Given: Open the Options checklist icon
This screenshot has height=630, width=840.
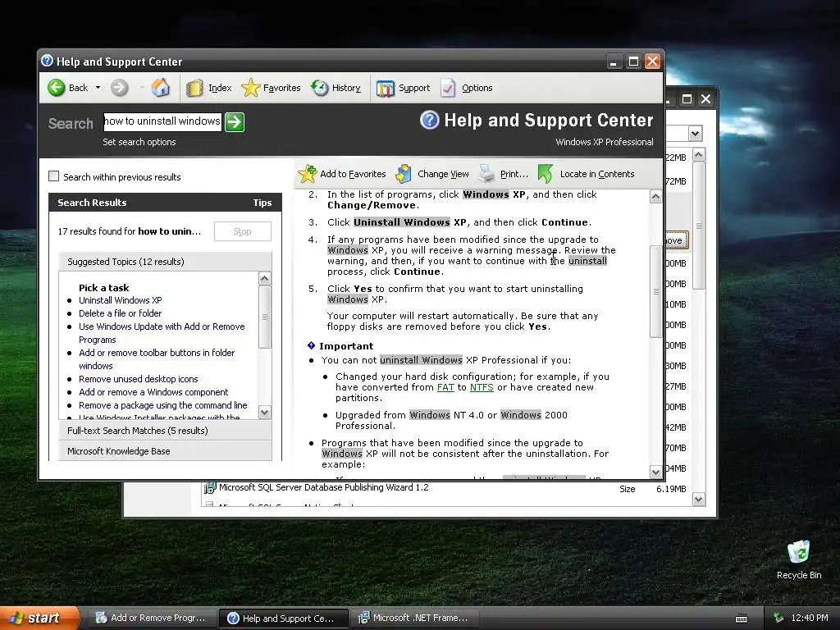Looking at the screenshot, I should point(448,88).
